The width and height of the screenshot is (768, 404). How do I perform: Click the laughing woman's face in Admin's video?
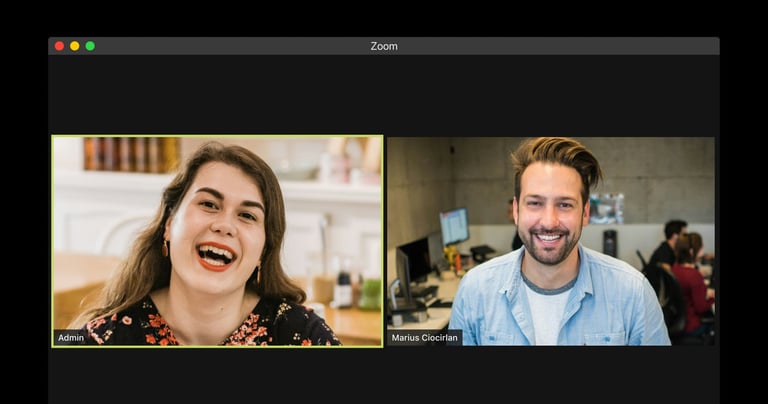point(216,225)
